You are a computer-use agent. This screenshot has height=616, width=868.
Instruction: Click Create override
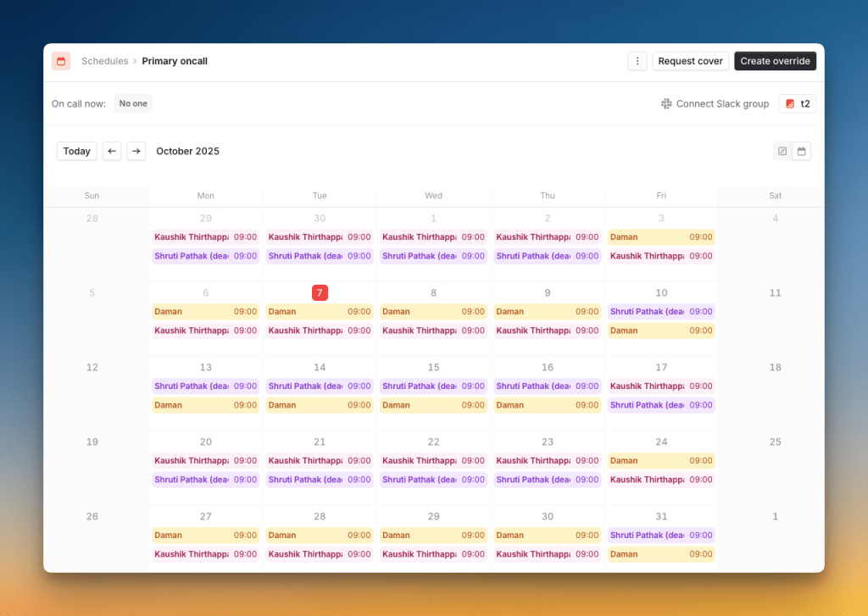pos(775,61)
